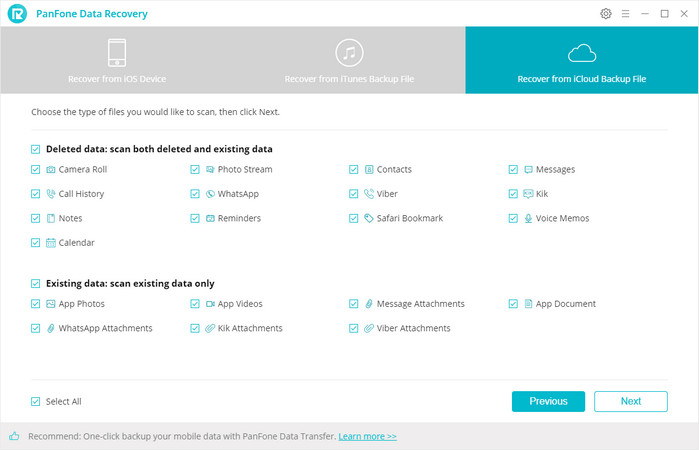
Task: Click the Voice Memos microphone icon
Action: click(528, 218)
